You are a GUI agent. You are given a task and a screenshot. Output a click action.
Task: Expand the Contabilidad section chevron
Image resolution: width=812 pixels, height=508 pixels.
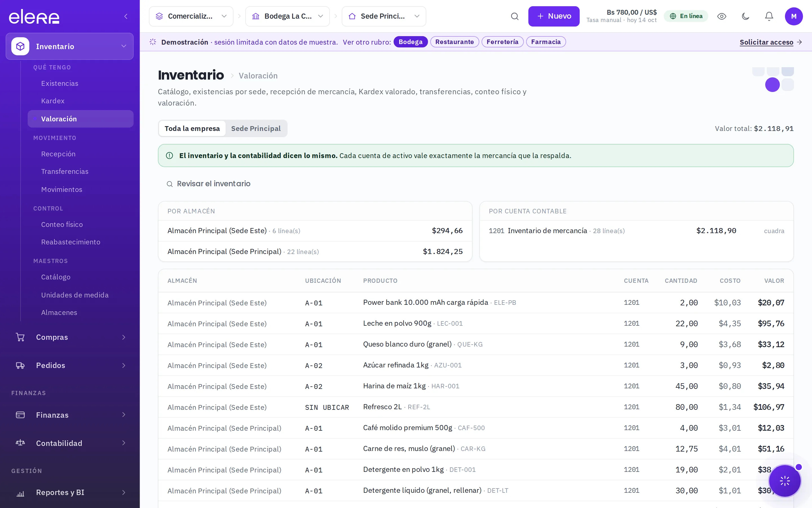point(123,443)
